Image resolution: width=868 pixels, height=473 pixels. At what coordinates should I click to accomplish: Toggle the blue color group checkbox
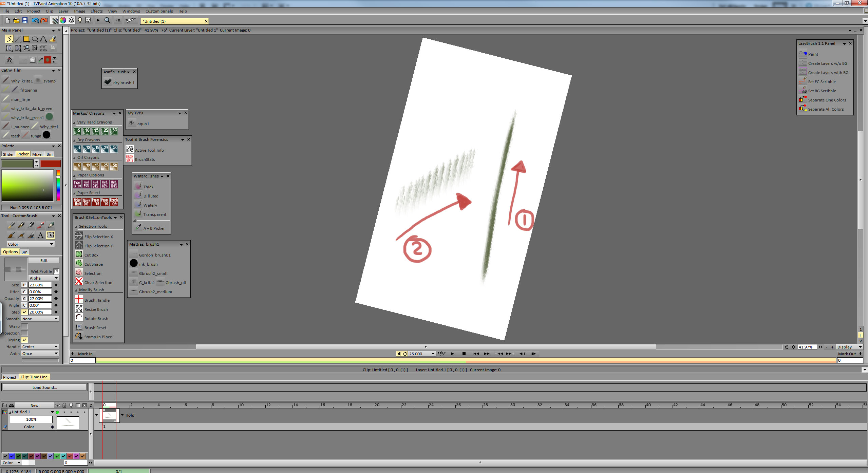coord(12,456)
